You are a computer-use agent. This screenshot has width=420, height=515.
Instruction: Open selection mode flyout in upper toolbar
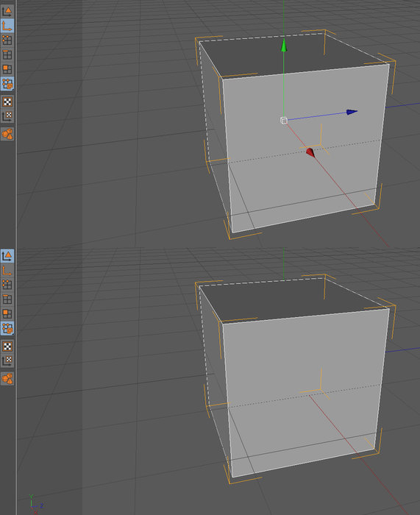pos(7,83)
